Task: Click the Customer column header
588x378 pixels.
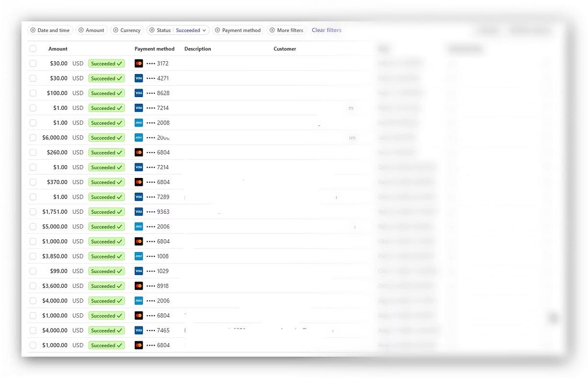Action: tap(285, 49)
